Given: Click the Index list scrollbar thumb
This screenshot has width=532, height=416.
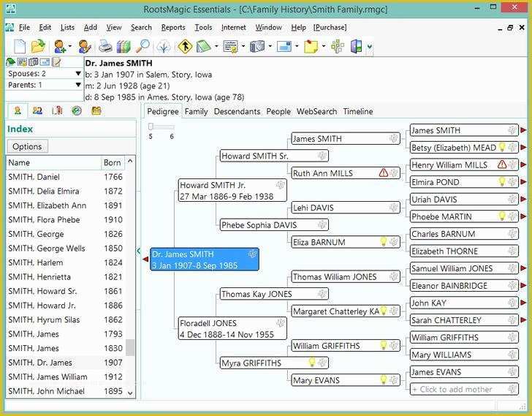Looking at the screenshot, I should tap(130, 347).
